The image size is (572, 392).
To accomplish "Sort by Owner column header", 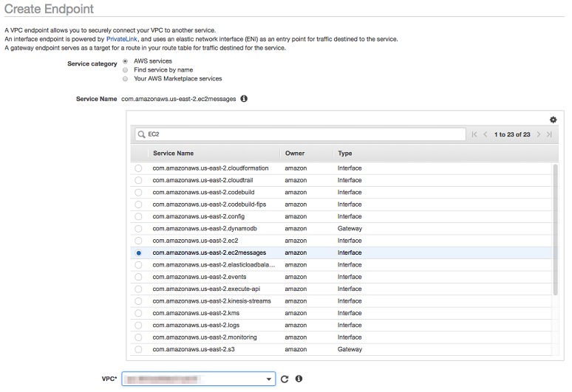I will (x=295, y=154).
